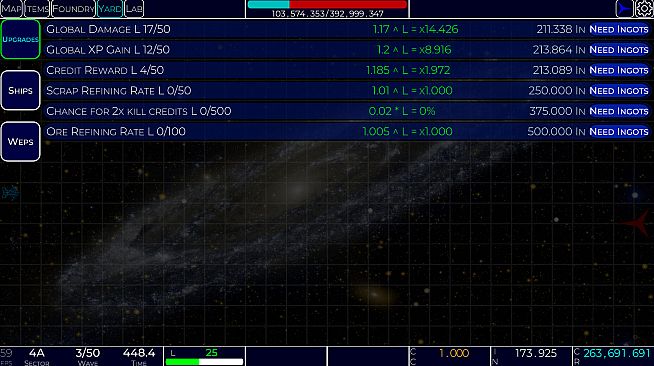
Task: Open the Weps side panel
Action: pos(20,142)
